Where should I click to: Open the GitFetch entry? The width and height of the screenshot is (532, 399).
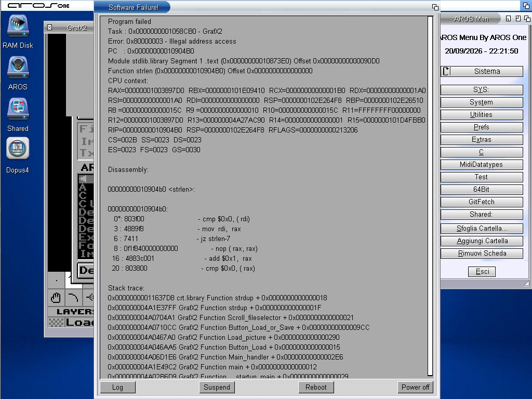(482, 202)
